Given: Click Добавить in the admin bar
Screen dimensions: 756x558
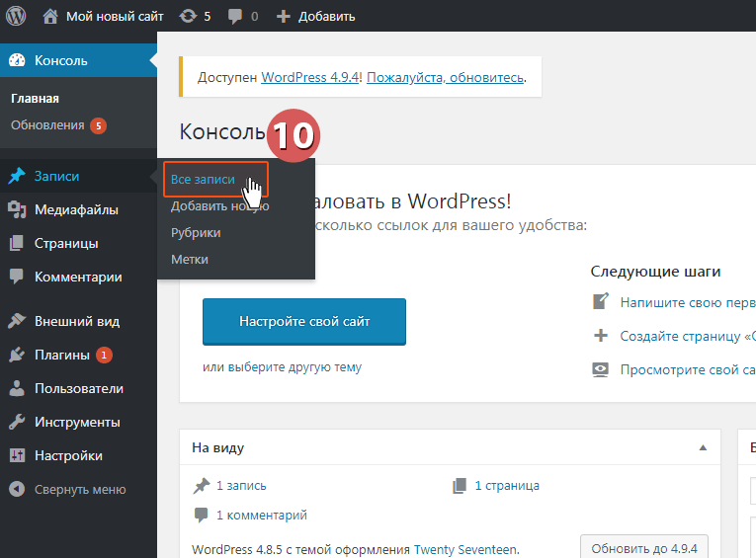Looking at the screenshot, I should click(x=326, y=17).
